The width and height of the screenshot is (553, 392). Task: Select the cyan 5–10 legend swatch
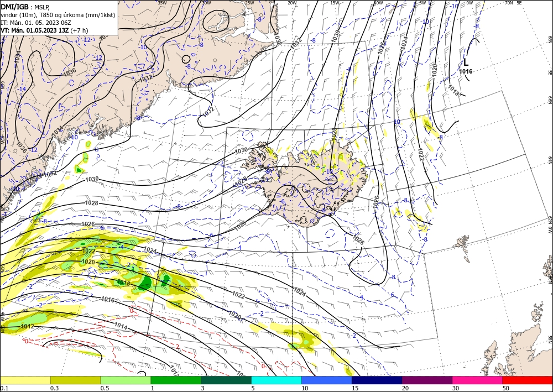[276, 380]
